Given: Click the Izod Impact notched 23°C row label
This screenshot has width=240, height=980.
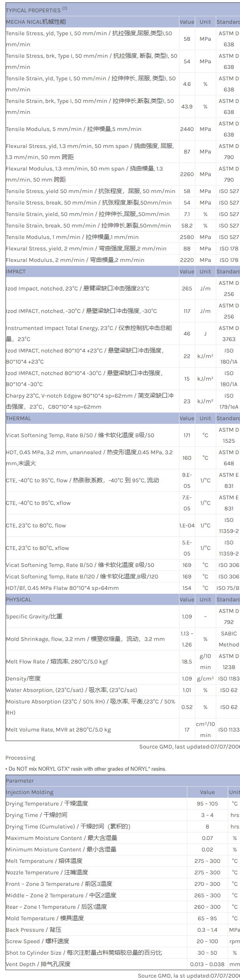Looking at the screenshot, I should click(x=78, y=288).
